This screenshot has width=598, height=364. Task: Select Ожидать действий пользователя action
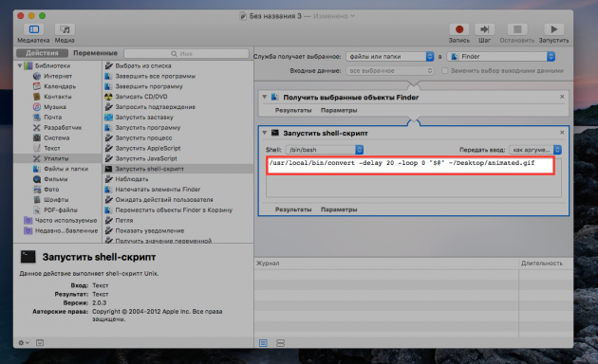coord(164,199)
